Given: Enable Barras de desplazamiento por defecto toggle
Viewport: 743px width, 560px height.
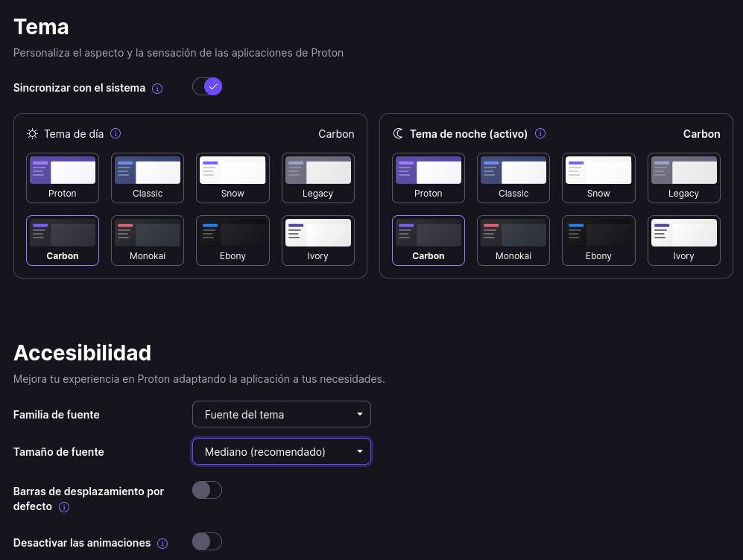Looking at the screenshot, I should point(207,490).
